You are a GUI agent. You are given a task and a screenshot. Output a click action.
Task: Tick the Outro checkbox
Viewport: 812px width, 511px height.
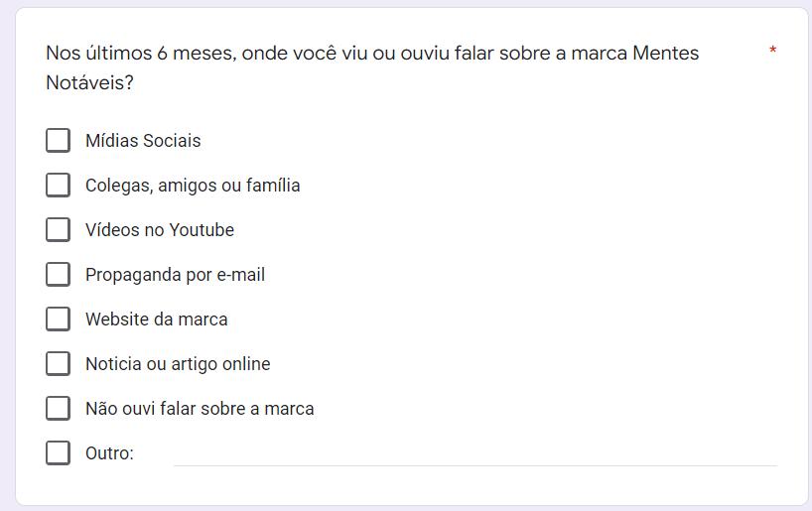coord(58,452)
